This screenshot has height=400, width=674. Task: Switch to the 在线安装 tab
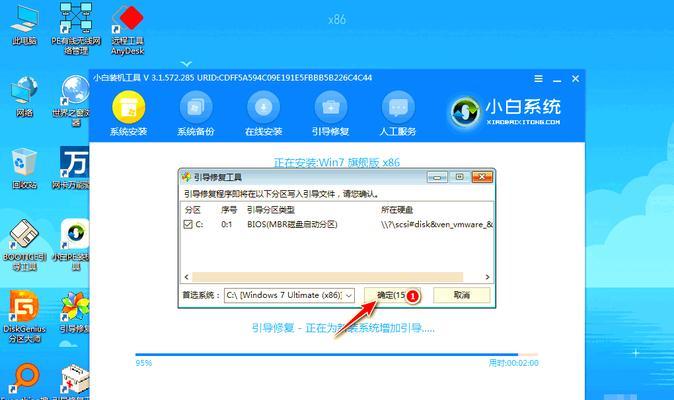click(x=263, y=113)
